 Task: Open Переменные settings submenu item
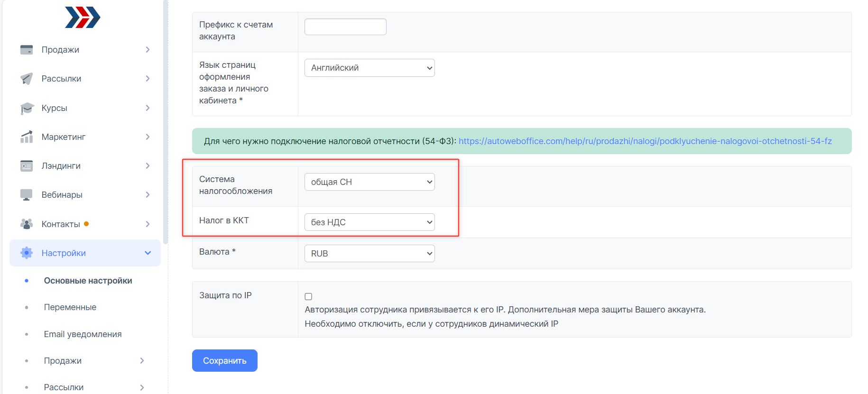(70, 307)
